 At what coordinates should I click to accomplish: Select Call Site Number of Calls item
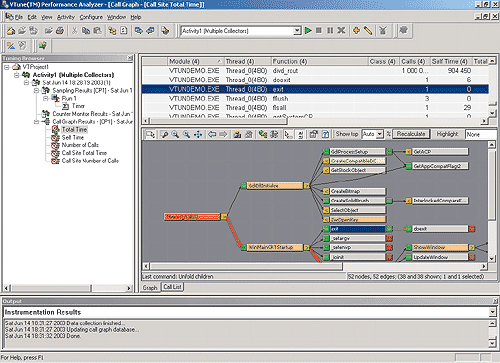[90, 161]
